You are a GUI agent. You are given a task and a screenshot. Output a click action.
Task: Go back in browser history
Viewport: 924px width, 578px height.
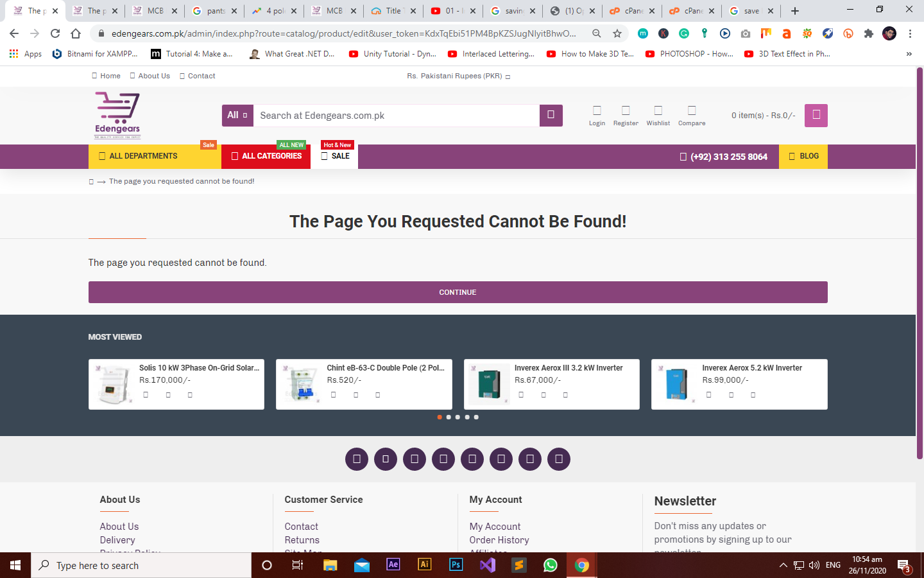coord(14,33)
